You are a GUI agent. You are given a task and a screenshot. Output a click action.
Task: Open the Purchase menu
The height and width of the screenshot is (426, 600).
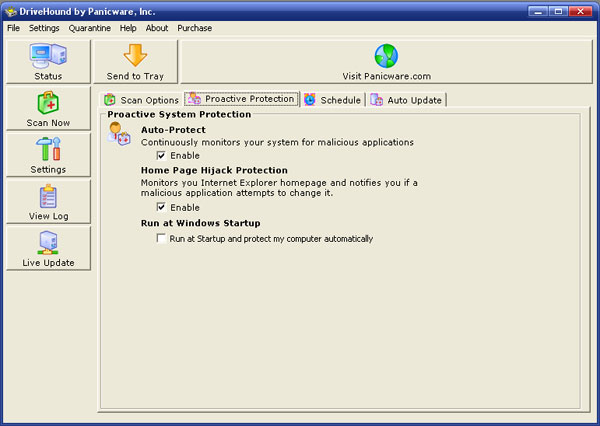pos(194,28)
